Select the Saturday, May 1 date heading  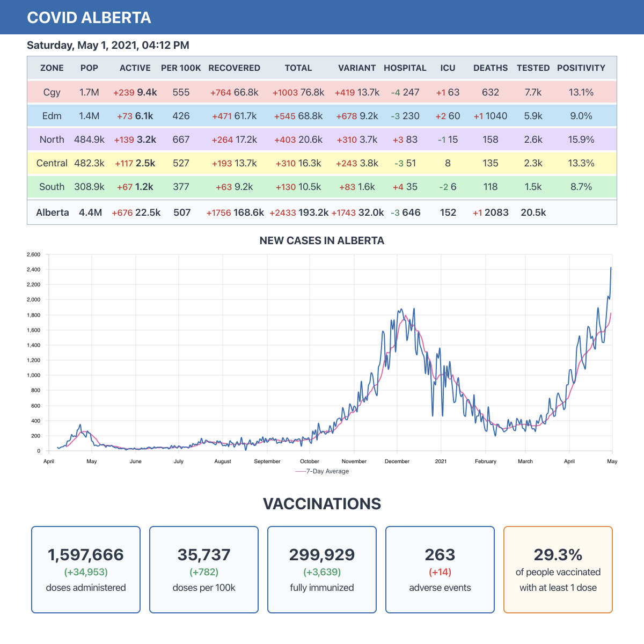click(x=106, y=45)
